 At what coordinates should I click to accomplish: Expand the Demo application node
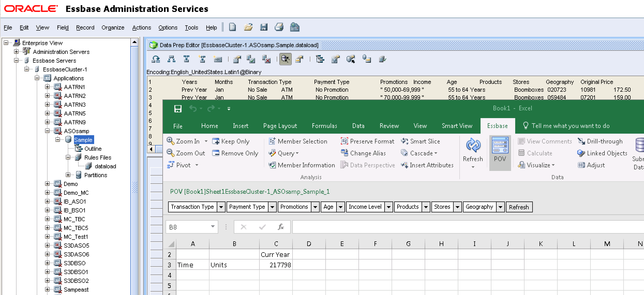[x=47, y=184]
